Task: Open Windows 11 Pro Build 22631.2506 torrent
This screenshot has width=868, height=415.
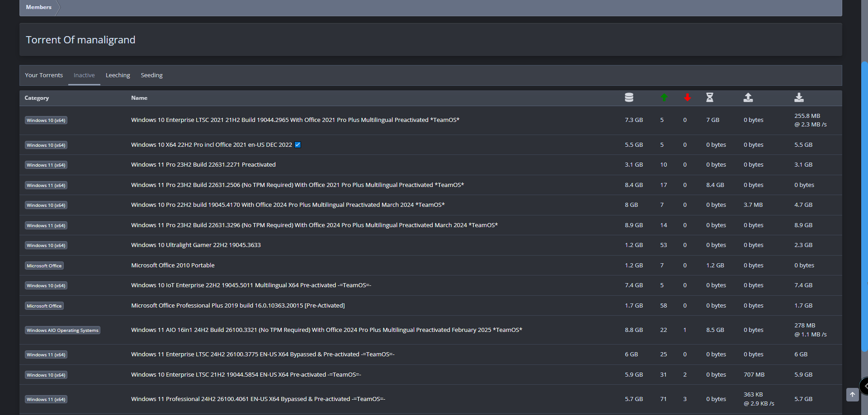Action: [x=297, y=185]
